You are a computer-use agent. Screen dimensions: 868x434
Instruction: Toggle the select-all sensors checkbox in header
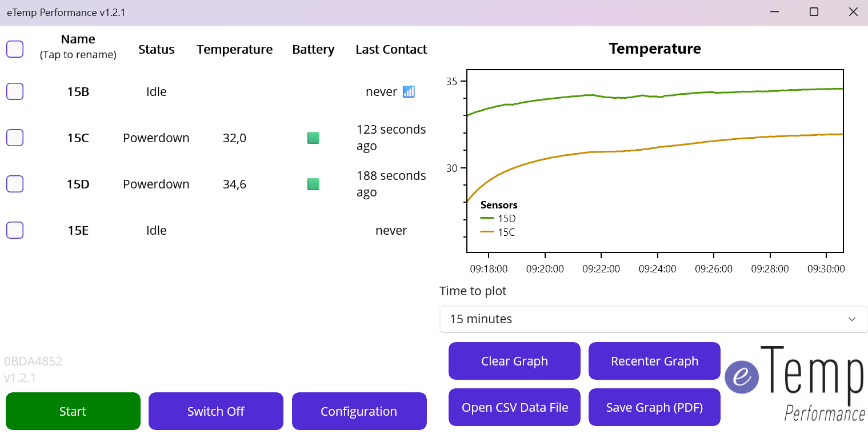pyautogui.click(x=15, y=49)
